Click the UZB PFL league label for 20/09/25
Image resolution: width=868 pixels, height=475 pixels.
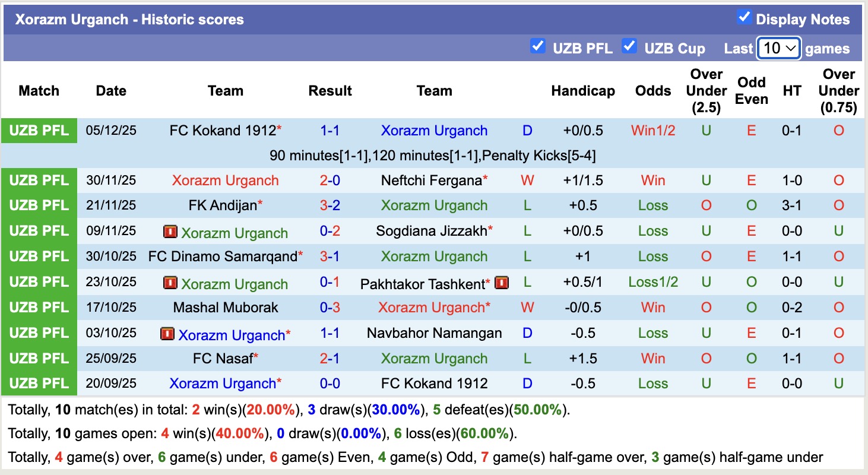click(39, 384)
